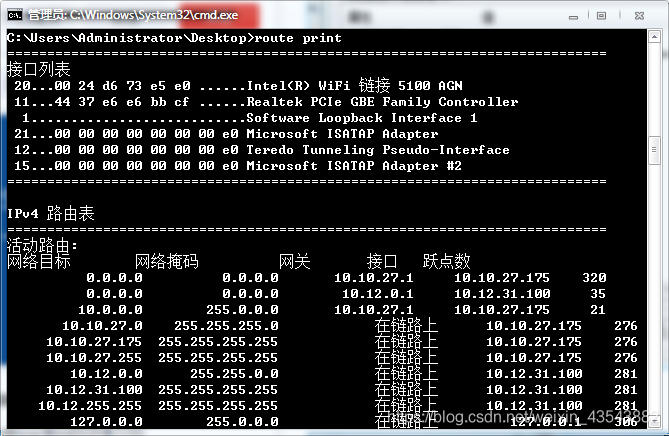Open the cmd.exe system menu icon
Image resolution: width=669 pixels, height=436 pixels.
[x=14, y=16]
